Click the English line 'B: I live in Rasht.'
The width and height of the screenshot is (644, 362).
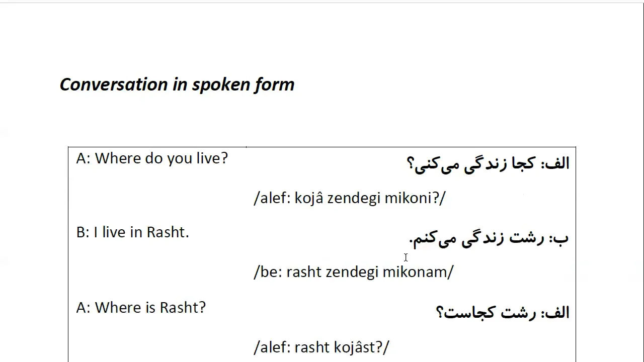133,232
